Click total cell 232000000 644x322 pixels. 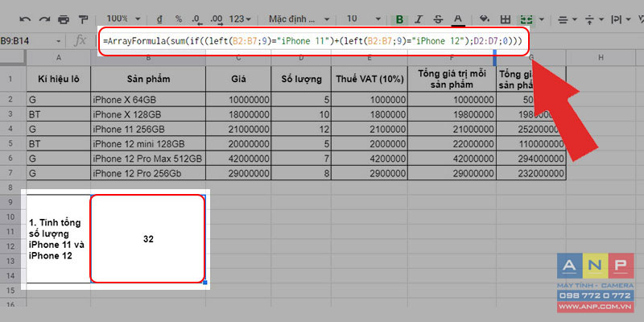click(531, 173)
